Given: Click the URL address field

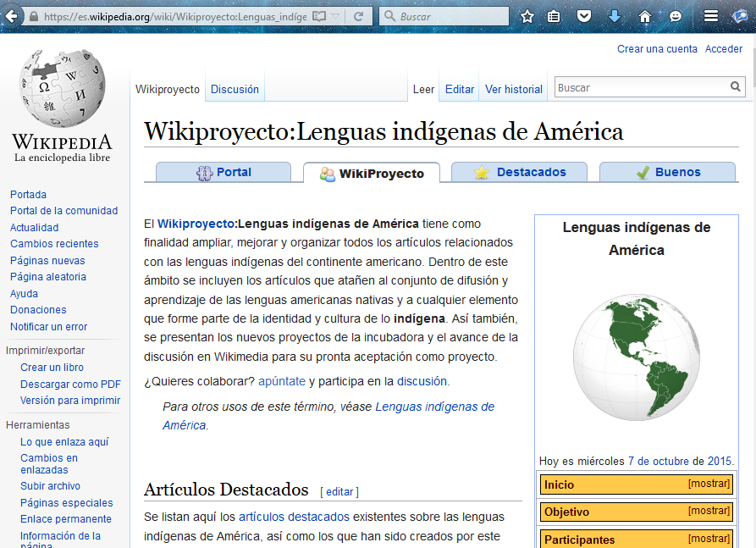Looking at the screenshot, I should 175,17.
